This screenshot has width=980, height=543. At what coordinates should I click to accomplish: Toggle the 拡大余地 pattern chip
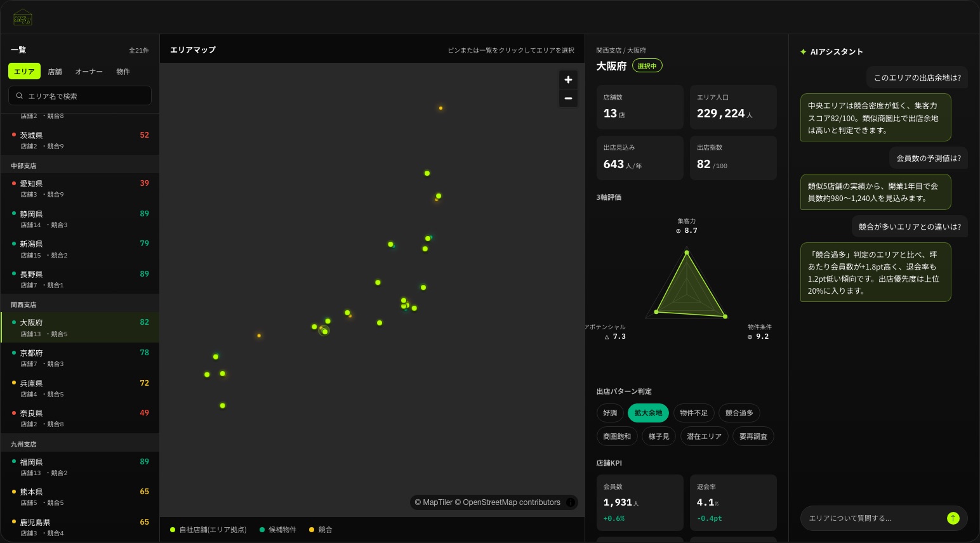click(x=648, y=413)
